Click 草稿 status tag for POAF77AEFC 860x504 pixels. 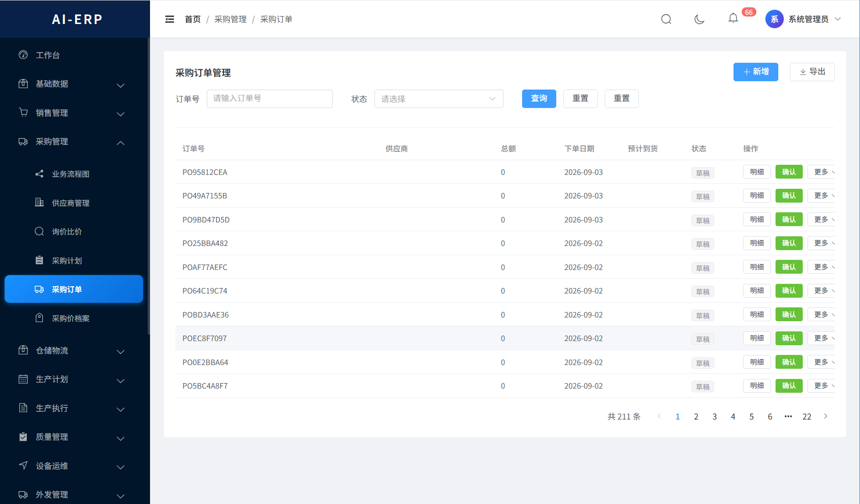703,268
